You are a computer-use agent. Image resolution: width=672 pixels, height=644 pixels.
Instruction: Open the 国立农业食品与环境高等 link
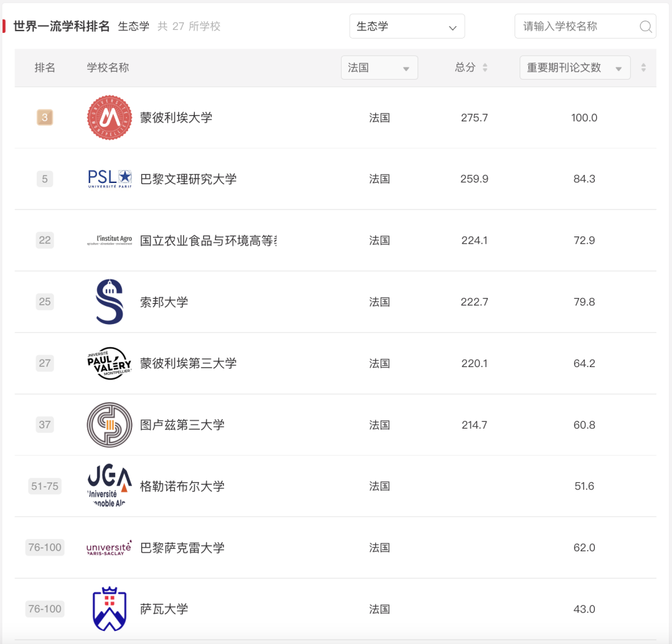tap(208, 240)
